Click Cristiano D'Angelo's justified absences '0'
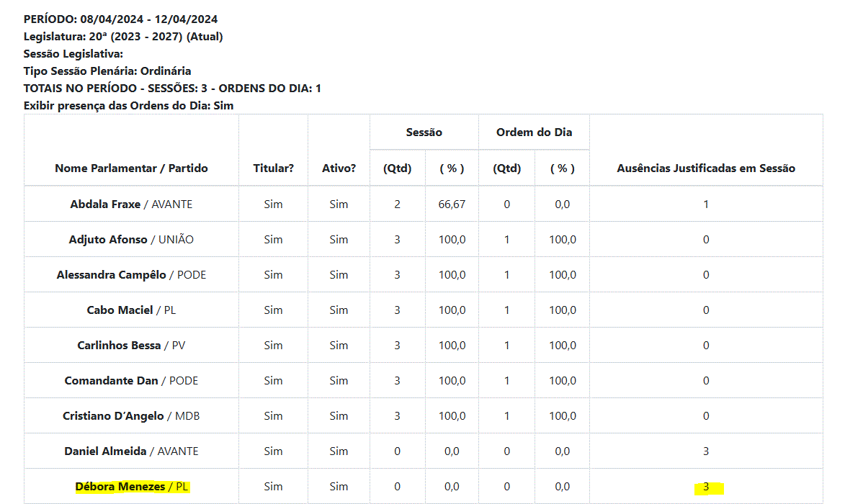 pyautogui.click(x=706, y=415)
